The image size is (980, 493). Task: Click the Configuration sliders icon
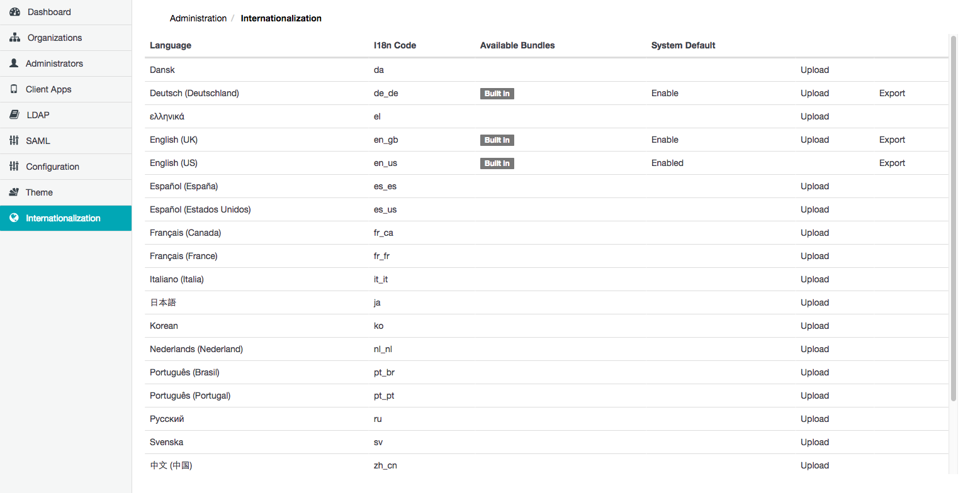14,167
